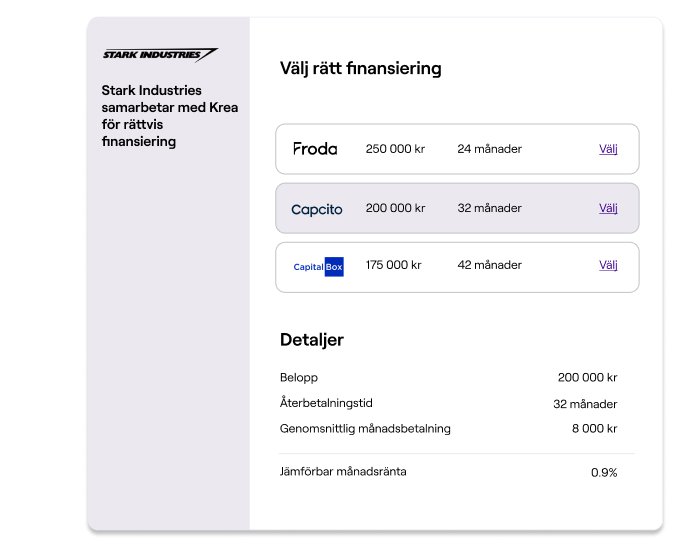Click the 8 000 kr monthly payment value

[595, 429]
